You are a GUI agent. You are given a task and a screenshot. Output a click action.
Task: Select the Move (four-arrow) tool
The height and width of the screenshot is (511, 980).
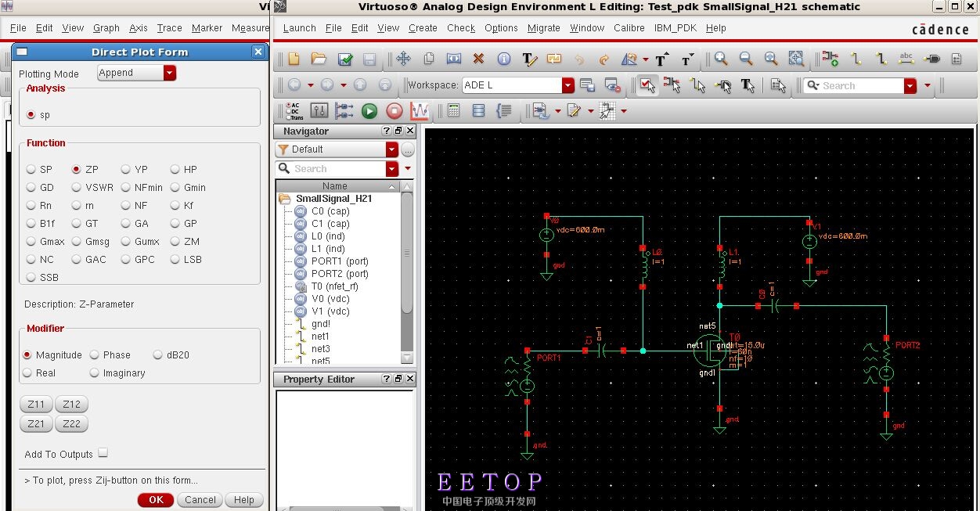403,59
